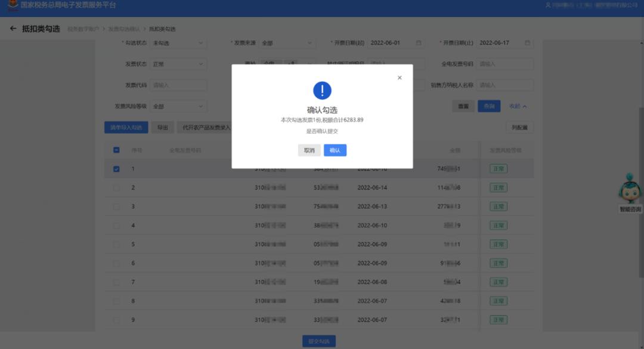Click 确认 to confirm the selection

335,150
